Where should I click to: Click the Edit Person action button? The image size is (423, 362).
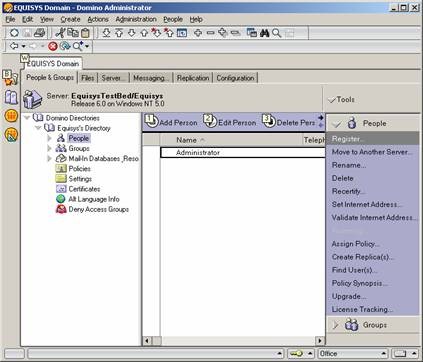(230, 122)
